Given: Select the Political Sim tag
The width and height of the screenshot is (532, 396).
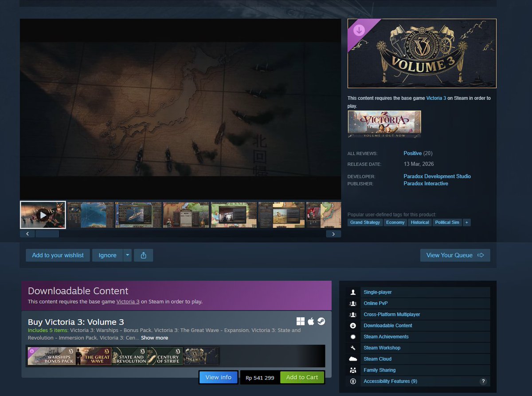Looking at the screenshot, I should coord(447,222).
